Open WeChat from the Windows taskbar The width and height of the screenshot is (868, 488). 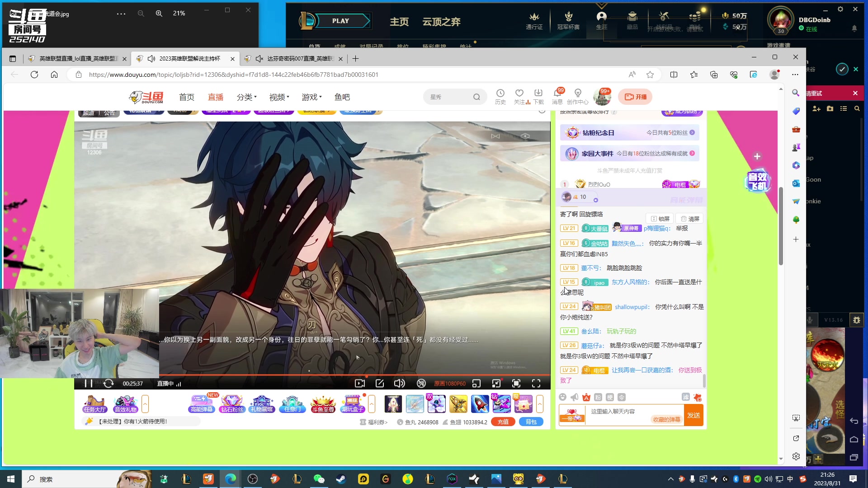[319, 479]
